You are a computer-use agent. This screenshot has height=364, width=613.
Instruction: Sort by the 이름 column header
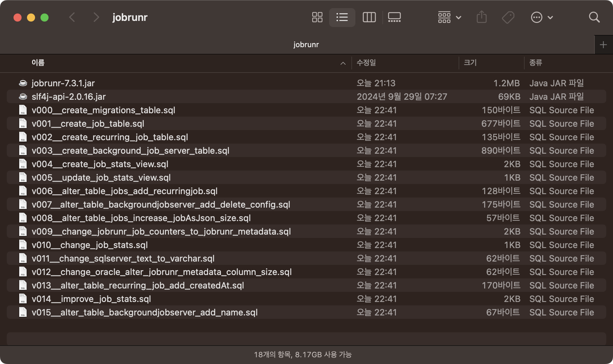38,63
